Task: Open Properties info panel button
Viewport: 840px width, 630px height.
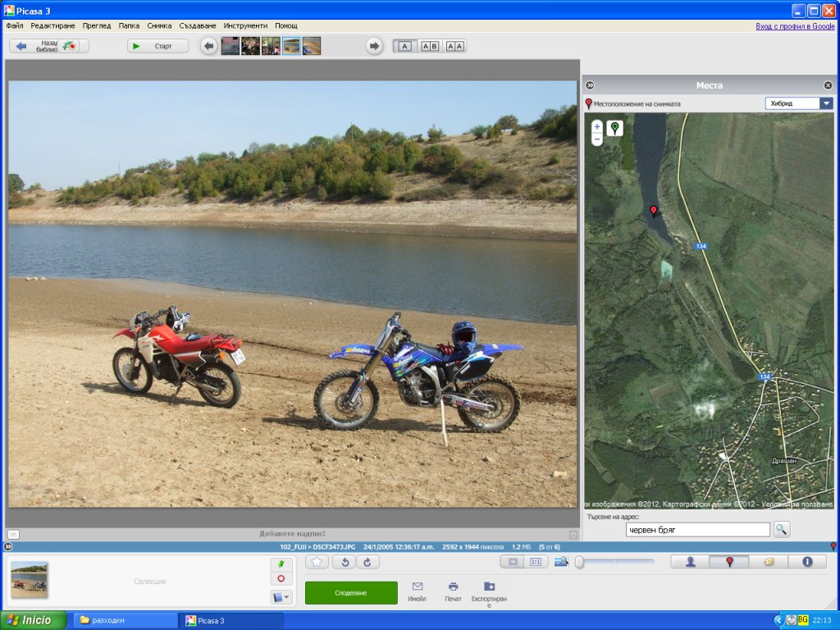Action: 807,561
